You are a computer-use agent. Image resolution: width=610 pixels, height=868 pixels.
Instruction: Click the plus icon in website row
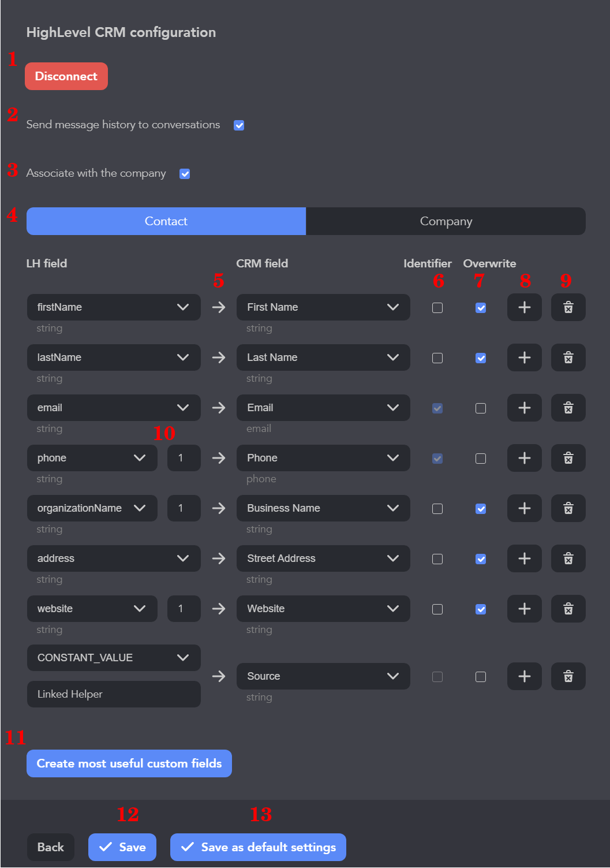pos(524,609)
